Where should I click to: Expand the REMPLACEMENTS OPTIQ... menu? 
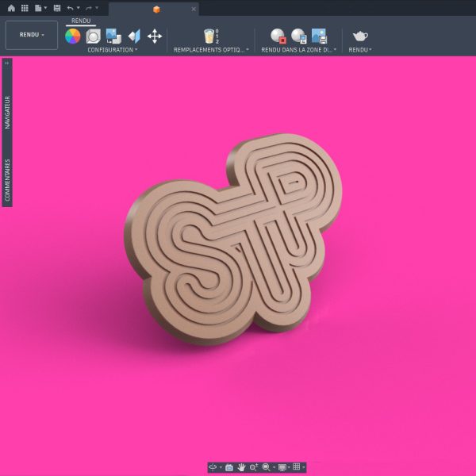(x=211, y=50)
